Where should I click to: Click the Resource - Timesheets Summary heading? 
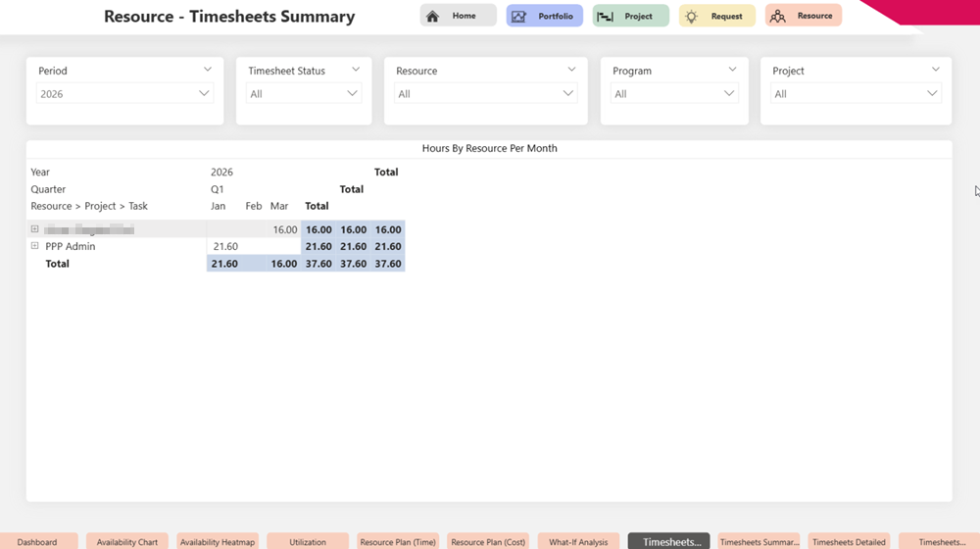[229, 17]
